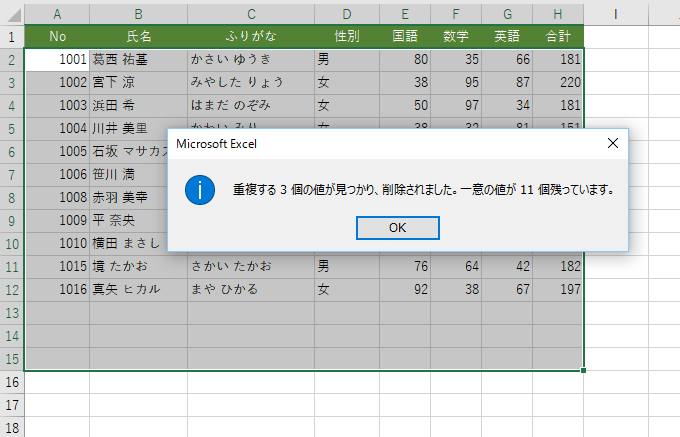Click cell まや ひかる in row 12
The height and width of the screenshot is (437, 680).
(250, 290)
